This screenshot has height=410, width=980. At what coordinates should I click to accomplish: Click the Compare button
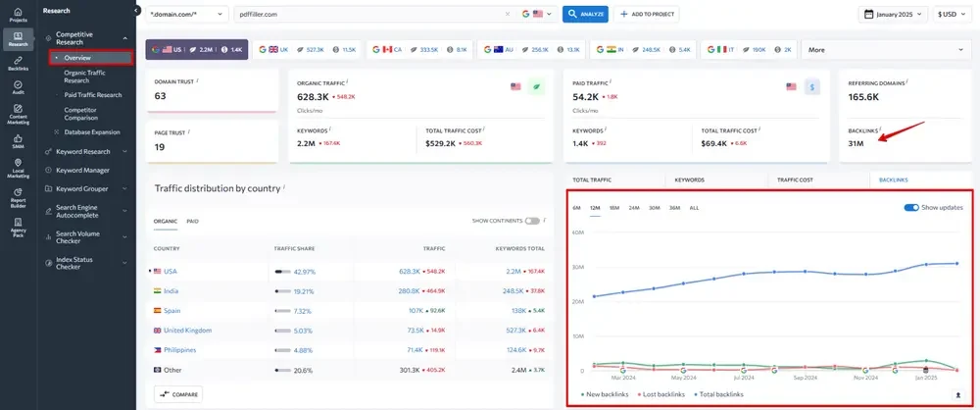[178, 394]
